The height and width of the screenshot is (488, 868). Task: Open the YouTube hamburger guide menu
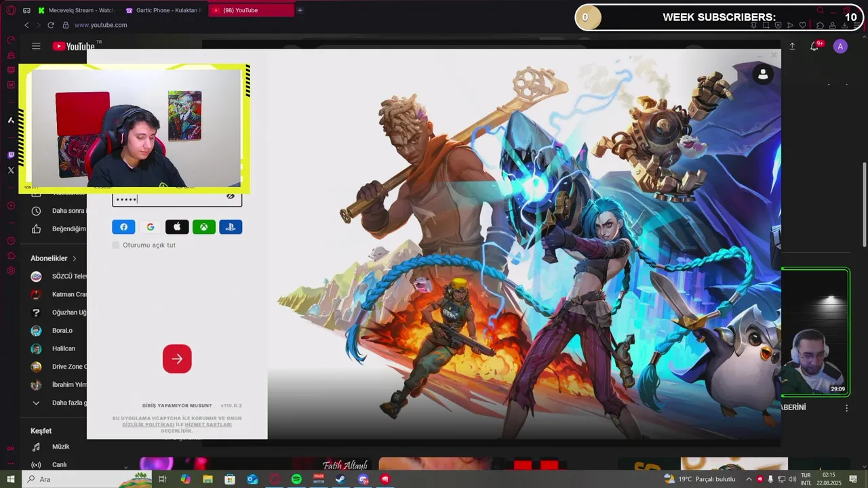point(36,46)
